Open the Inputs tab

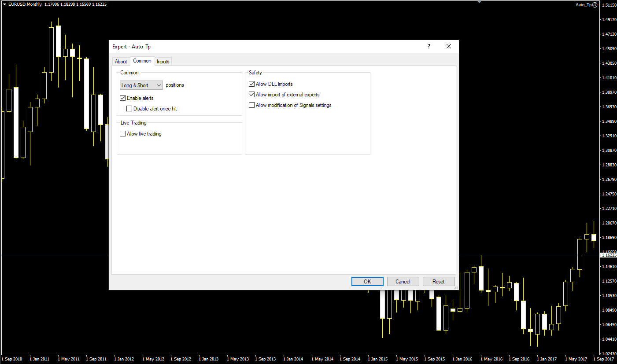[x=163, y=62]
